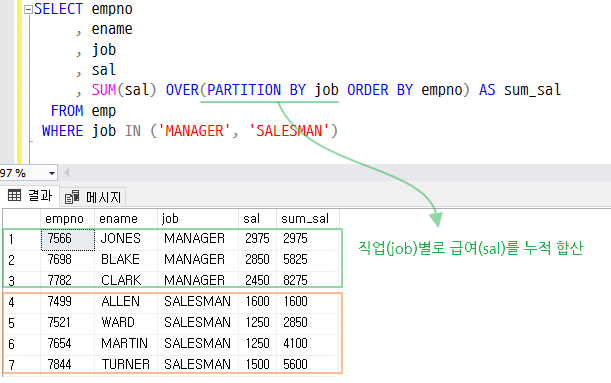Click the horizontal scrollbar left arrow

(67, 173)
